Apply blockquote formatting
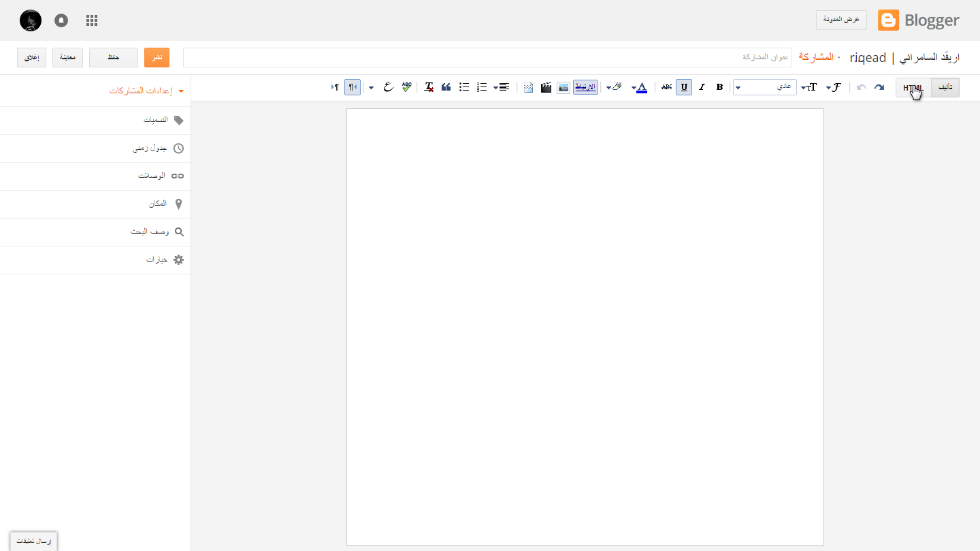Image resolution: width=980 pixels, height=551 pixels. click(446, 87)
